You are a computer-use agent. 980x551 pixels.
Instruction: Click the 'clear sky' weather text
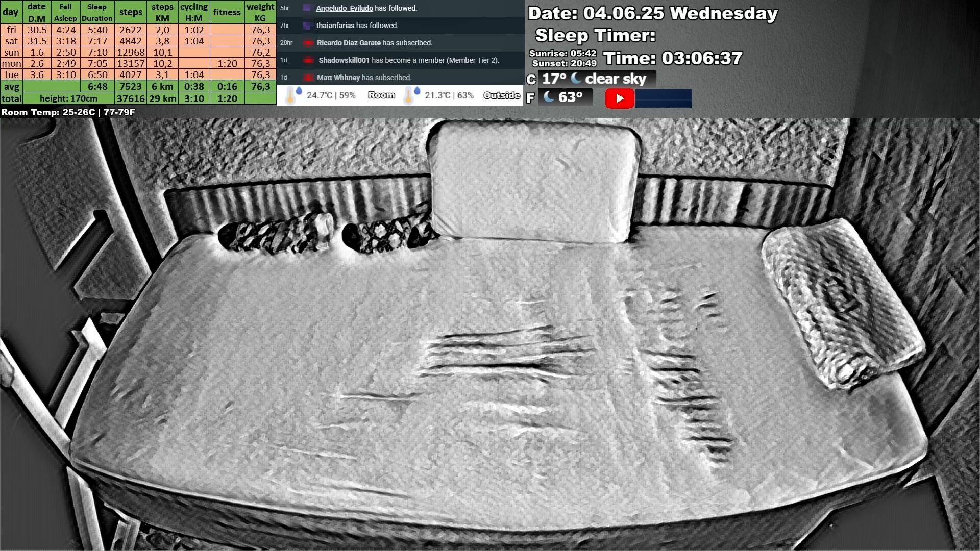click(x=616, y=79)
